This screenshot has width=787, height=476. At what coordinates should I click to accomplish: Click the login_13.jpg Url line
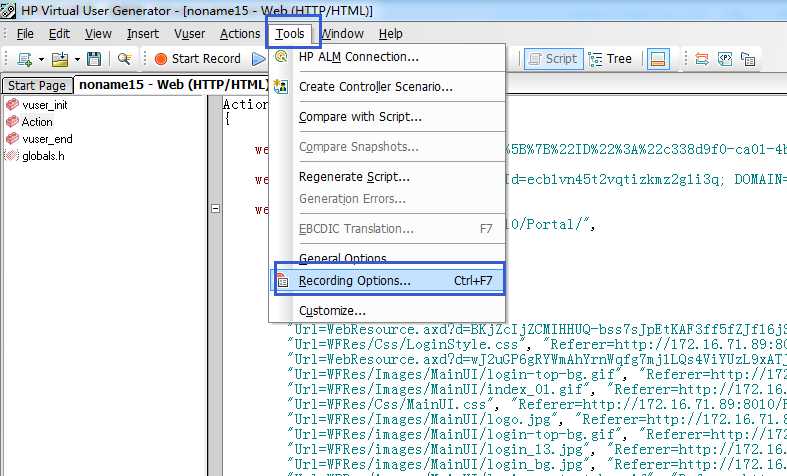537,449
